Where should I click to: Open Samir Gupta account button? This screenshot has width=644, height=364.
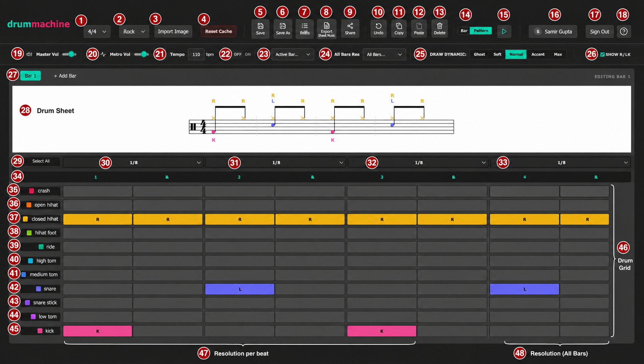click(553, 32)
